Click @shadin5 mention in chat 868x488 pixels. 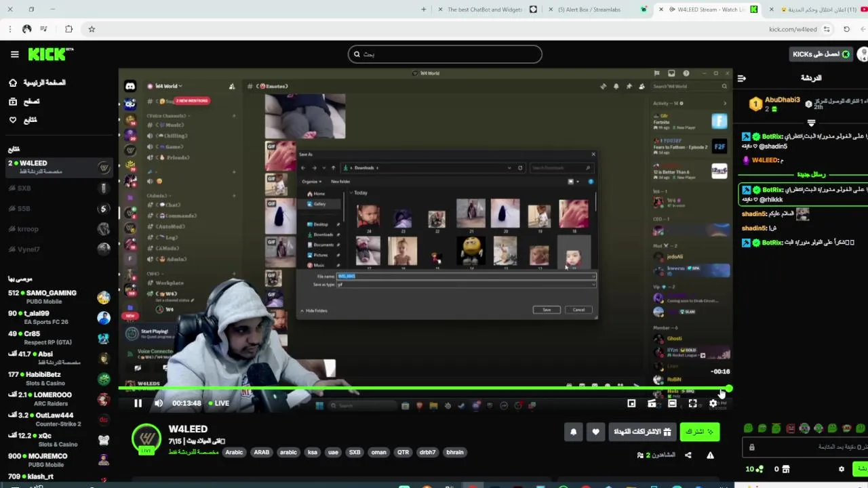(772, 146)
